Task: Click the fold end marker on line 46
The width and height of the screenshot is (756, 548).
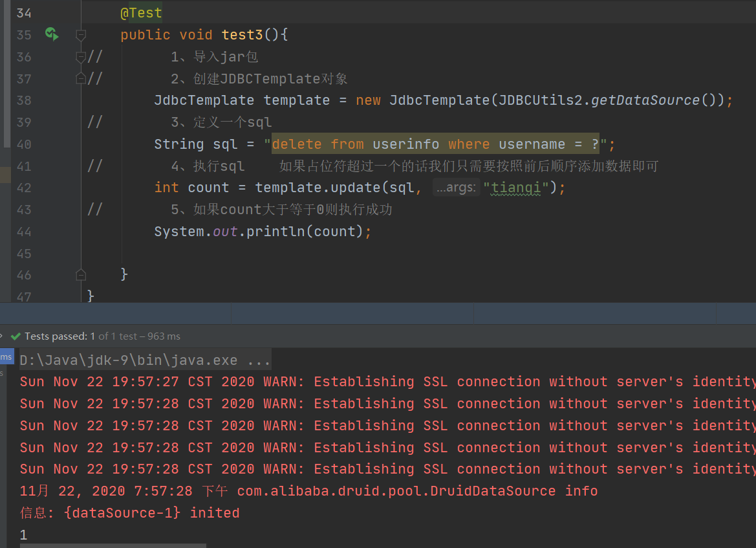Action: pos(81,275)
